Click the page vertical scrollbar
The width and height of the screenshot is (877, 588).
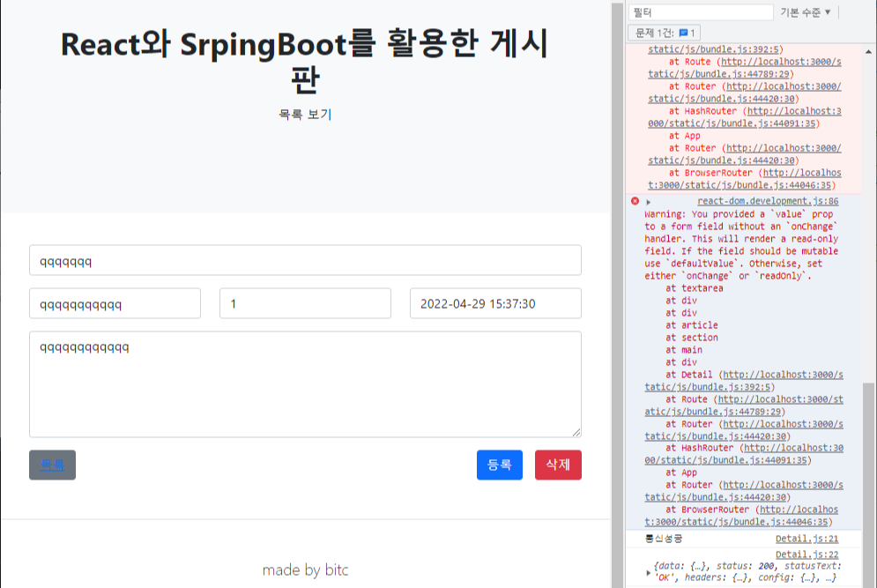[x=618, y=294]
